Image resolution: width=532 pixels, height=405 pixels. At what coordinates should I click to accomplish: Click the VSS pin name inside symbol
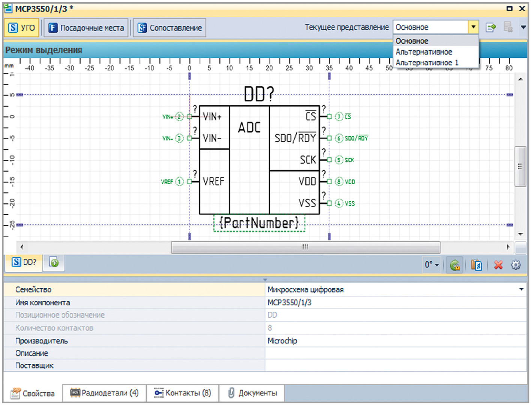coord(307,203)
